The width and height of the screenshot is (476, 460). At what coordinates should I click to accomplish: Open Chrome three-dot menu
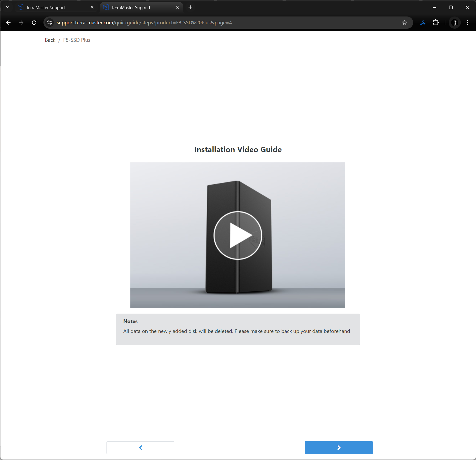coord(467,23)
